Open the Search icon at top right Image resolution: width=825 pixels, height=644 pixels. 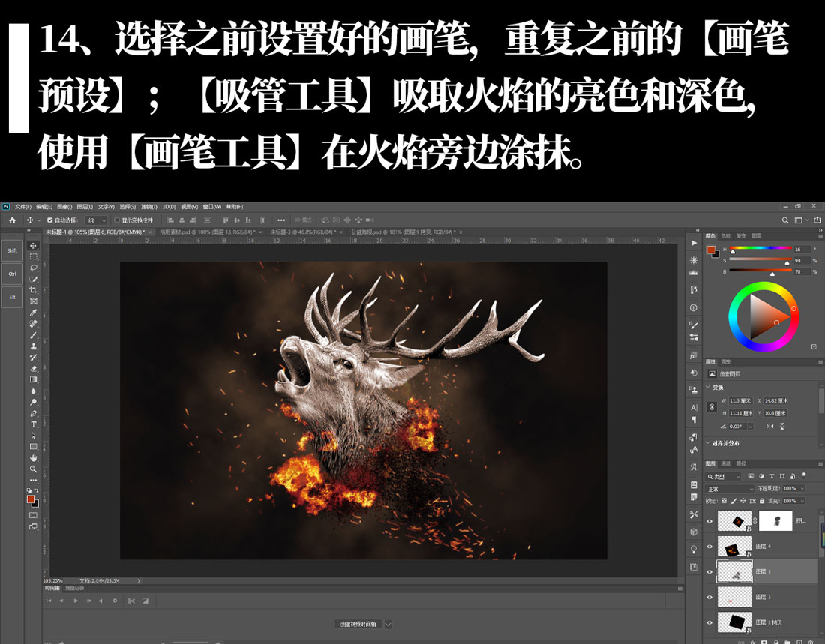(x=785, y=220)
